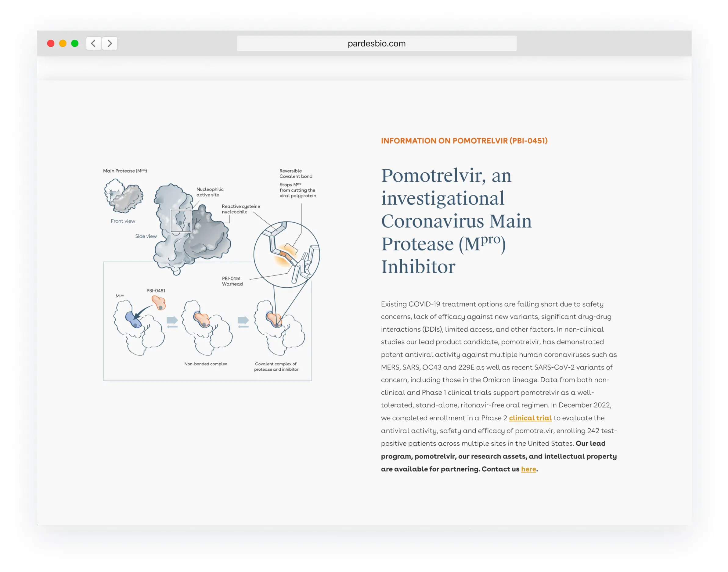Open the clinical trial link
Screen dimensions: 728x572
coord(530,418)
